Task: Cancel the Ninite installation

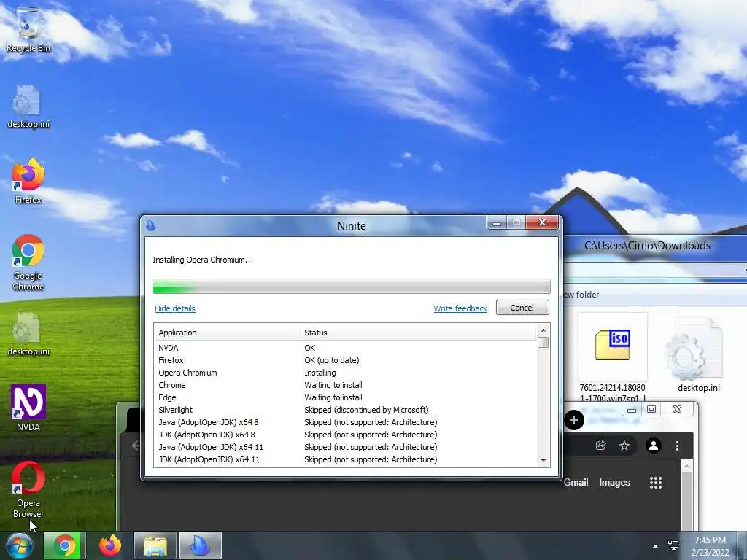Action: tap(522, 308)
